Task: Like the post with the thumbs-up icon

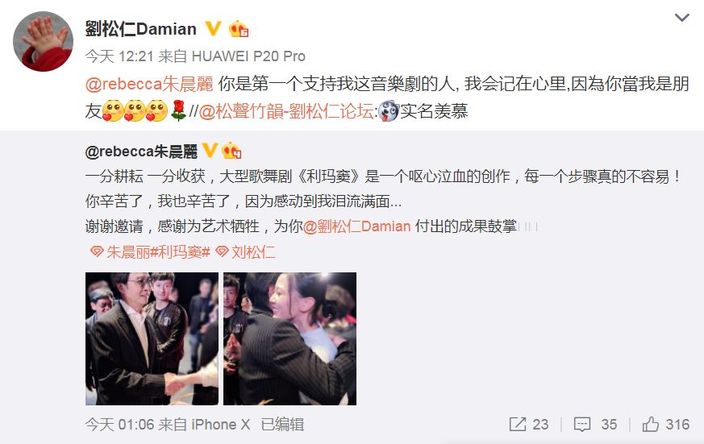Action: click(651, 424)
